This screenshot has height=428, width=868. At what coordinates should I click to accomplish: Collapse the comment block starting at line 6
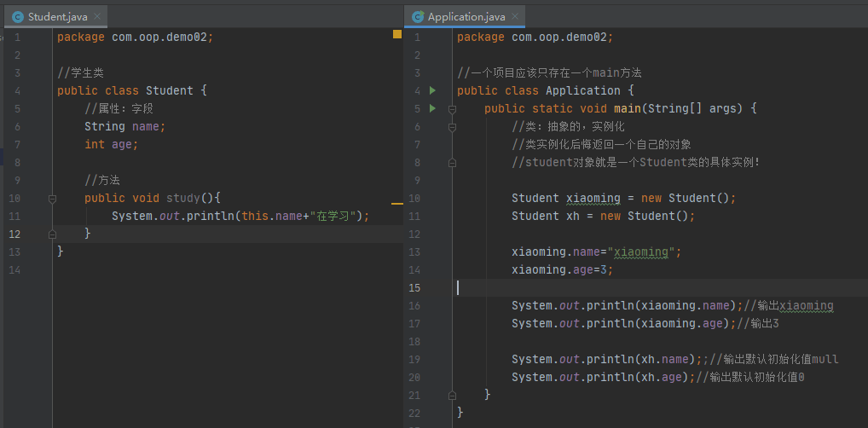[451, 126]
